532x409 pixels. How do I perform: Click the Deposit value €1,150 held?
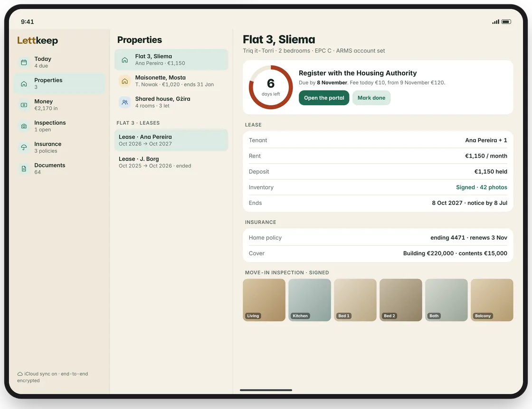point(491,171)
